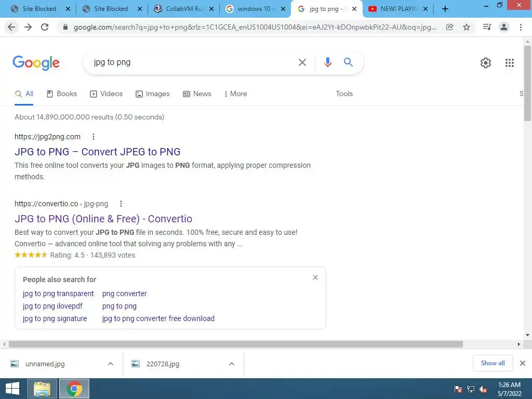This screenshot has height=399, width=532.
Task: Click the scroll right arrow of horizontal scrollbar
Action: click(519, 344)
